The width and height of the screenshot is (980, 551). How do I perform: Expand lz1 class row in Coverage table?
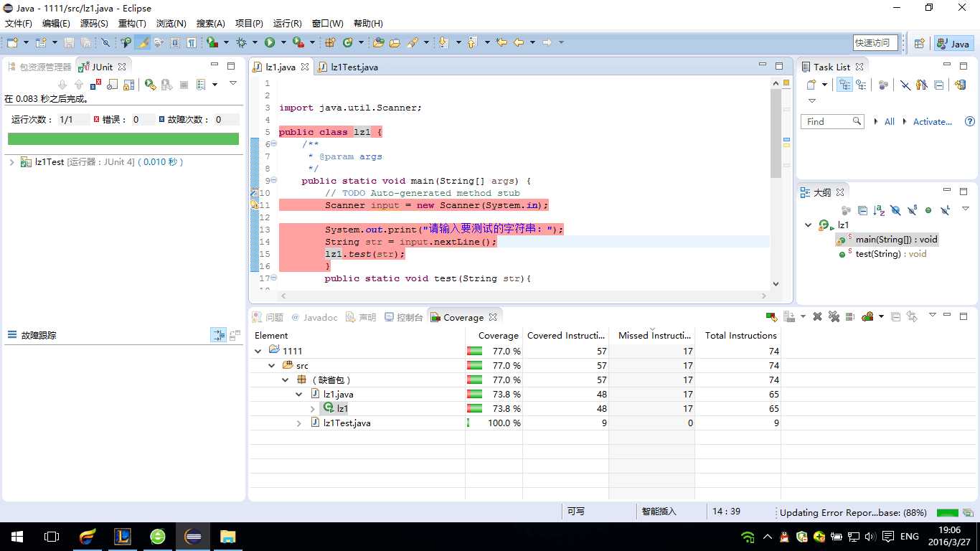pyautogui.click(x=313, y=409)
